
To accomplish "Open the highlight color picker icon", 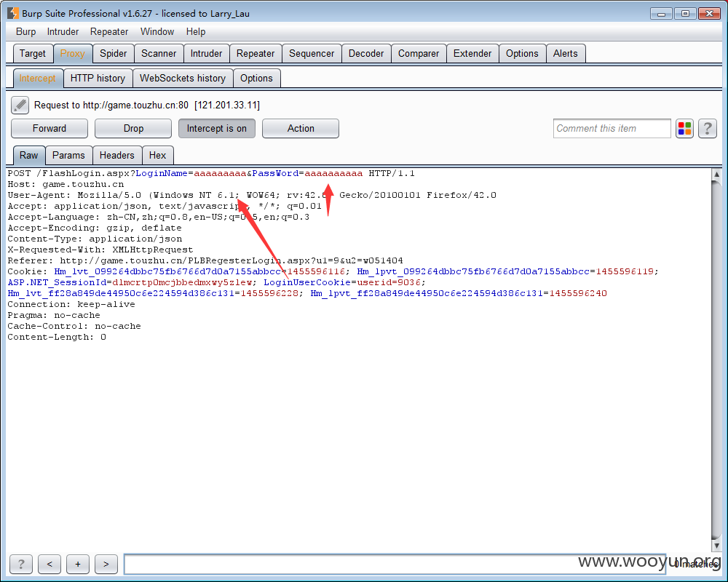I will [x=684, y=129].
